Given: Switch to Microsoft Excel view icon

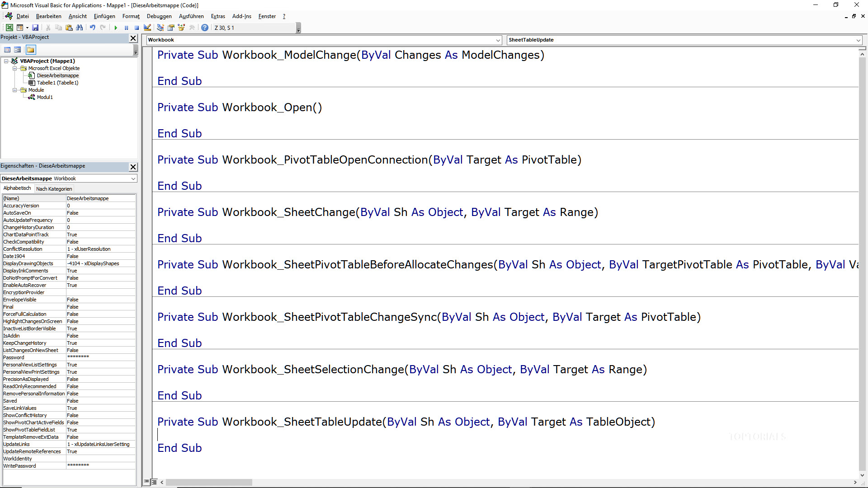Looking at the screenshot, I should click(x=9, y=28).
